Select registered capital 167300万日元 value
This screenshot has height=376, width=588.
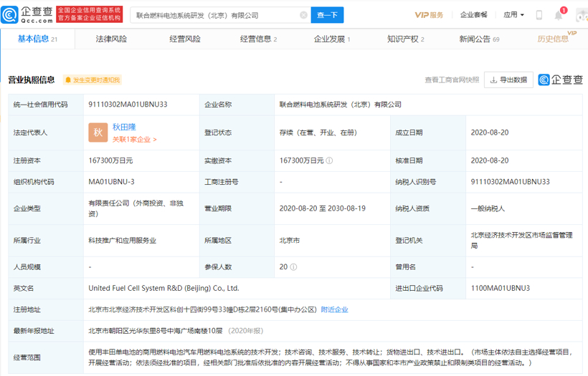(110, 160)
